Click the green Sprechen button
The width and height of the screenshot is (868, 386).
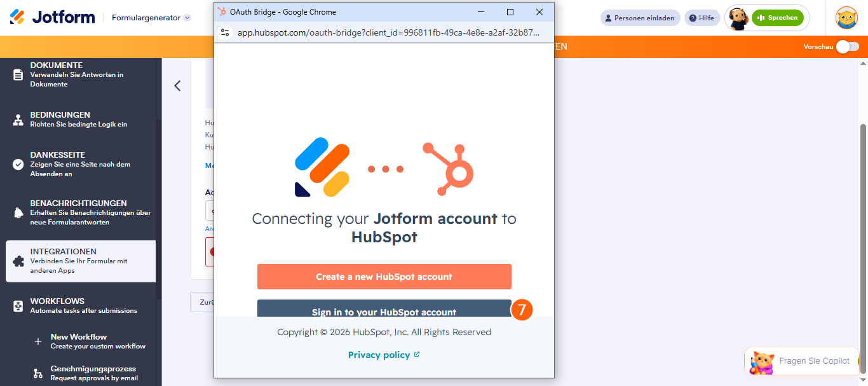click(777, 18)
